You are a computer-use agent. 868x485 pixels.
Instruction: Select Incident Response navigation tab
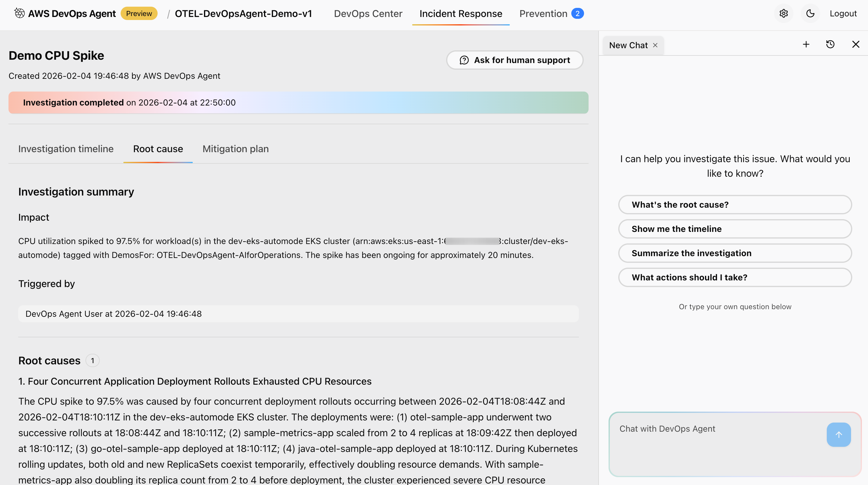[x=460, y=13]
